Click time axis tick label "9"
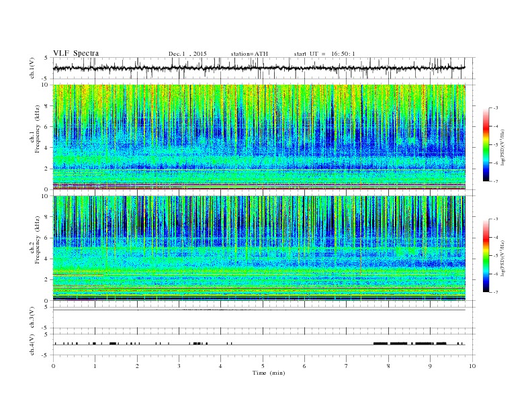The width and height of the screenshot is (532, 411). [430, 366]
